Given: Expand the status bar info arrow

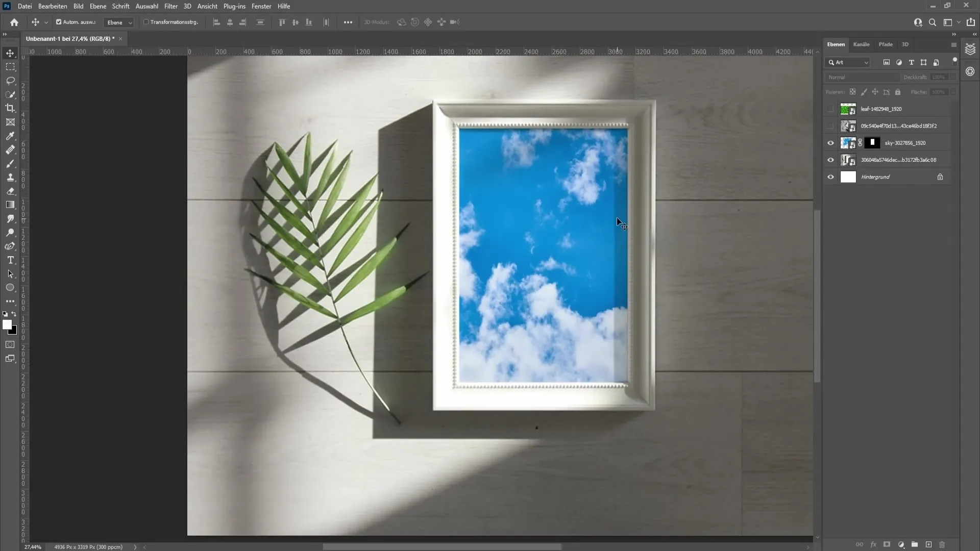Looking at the screenshot, I should click(135, 547).
